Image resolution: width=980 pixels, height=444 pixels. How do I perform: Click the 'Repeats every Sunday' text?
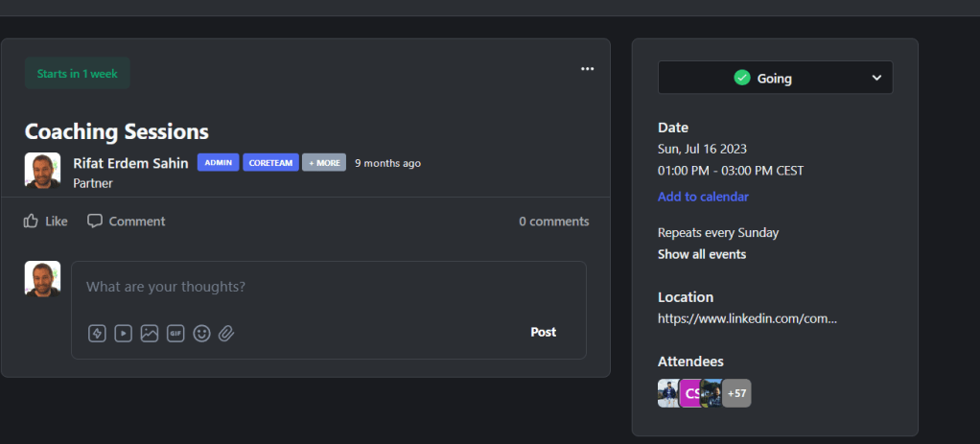pos(718,233)
